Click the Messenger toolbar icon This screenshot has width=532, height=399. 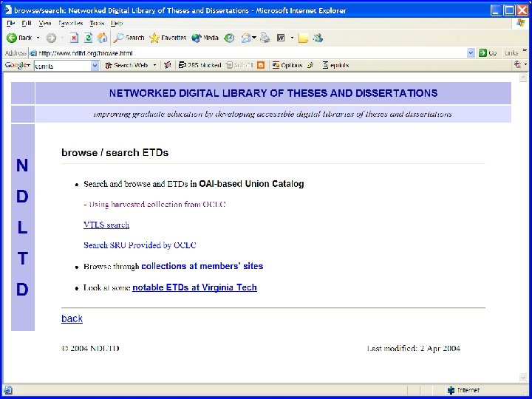tap(318, 38)
